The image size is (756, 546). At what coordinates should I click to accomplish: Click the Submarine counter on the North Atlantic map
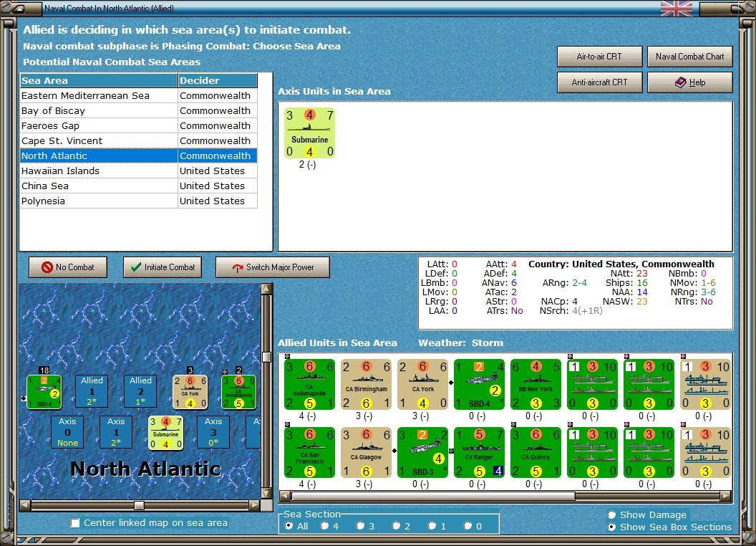[x=166, y=433]
